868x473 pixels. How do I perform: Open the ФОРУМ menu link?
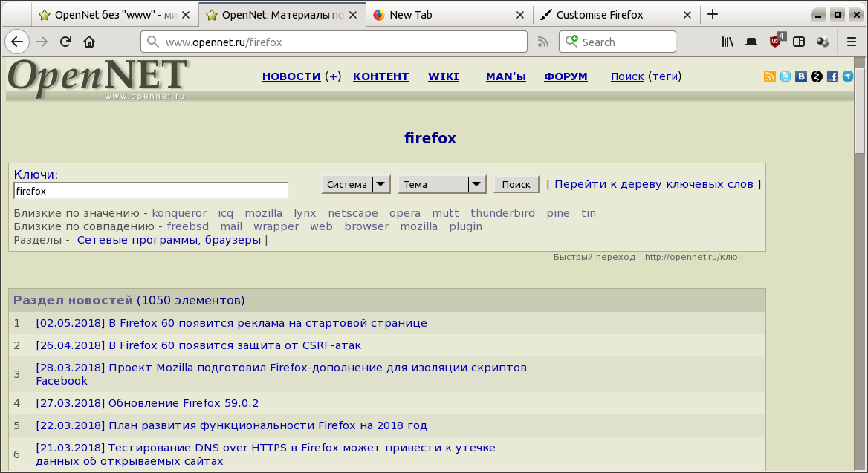(566, 76)
